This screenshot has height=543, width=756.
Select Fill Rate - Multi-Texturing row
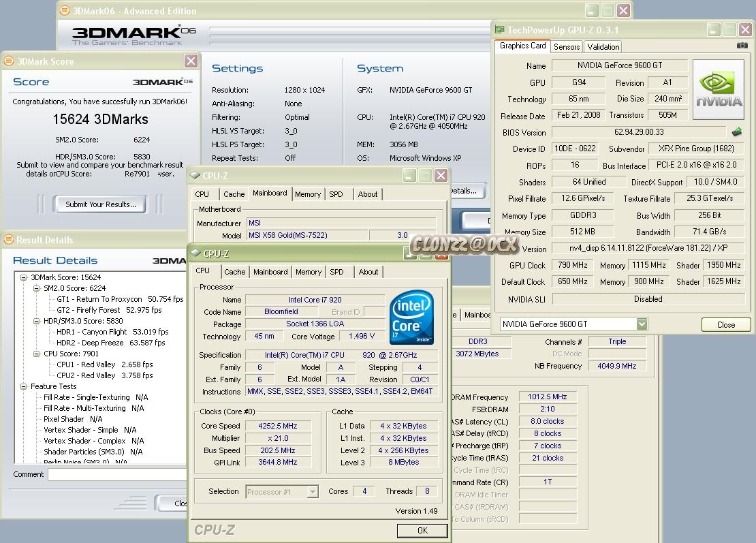[93, 409]
